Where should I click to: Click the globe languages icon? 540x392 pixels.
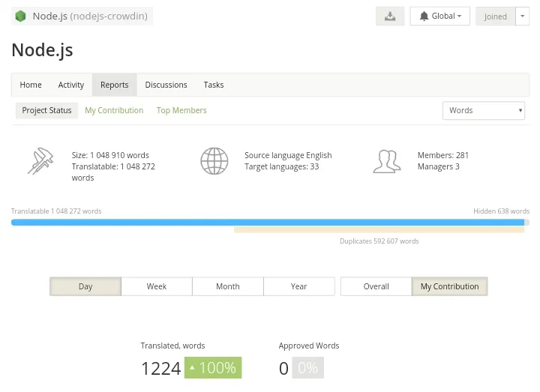coord(214,161)
